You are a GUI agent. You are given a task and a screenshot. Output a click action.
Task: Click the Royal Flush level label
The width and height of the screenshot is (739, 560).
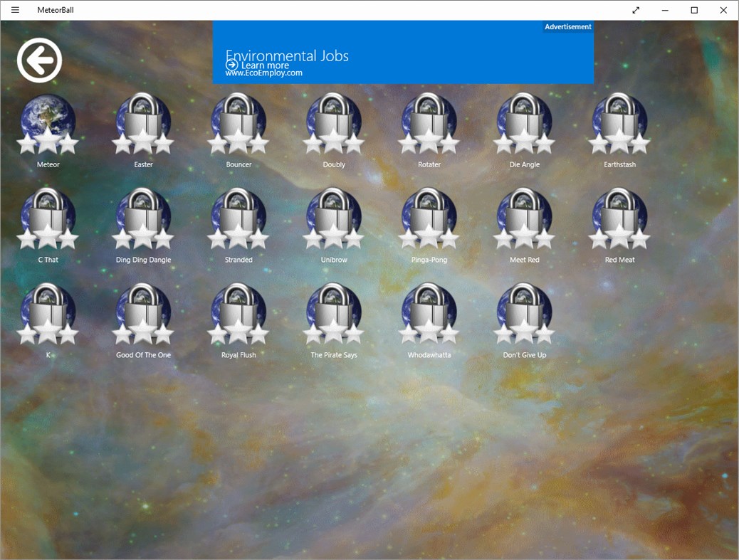[239, 355]
